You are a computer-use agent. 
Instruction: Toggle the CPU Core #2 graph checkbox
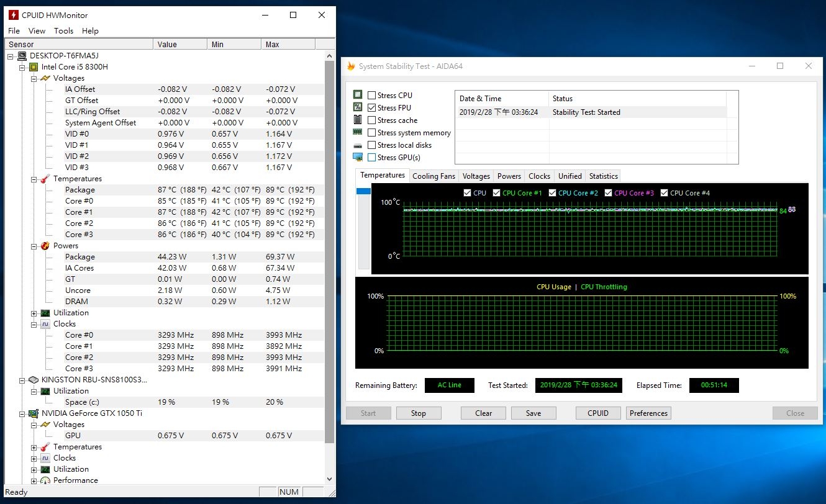pyautogui.click(x=552, y=193)
